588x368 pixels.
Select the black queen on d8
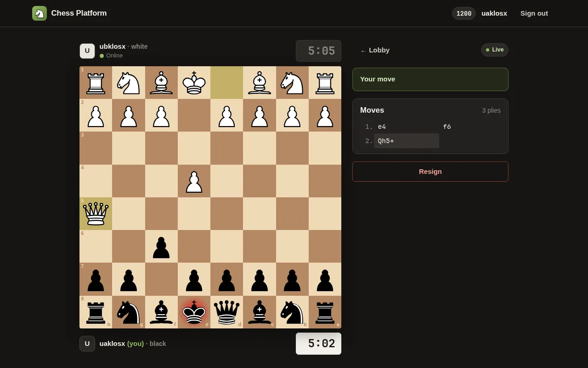pyautogui.click(x=226, y=312)
